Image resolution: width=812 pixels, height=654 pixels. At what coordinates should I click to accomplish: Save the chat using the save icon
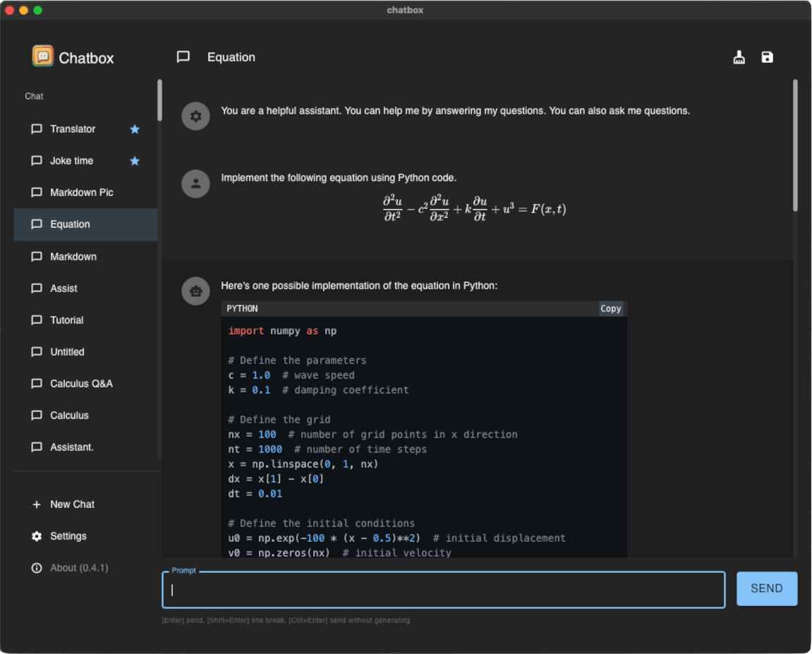767,57
